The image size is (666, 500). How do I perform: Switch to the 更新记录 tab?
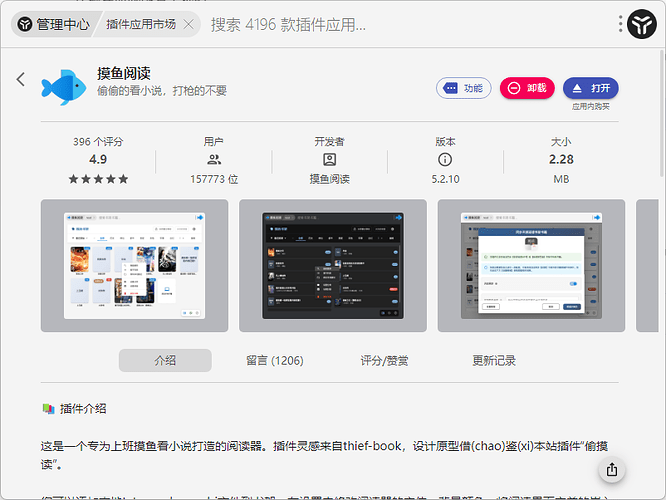[x=494, y=361]
